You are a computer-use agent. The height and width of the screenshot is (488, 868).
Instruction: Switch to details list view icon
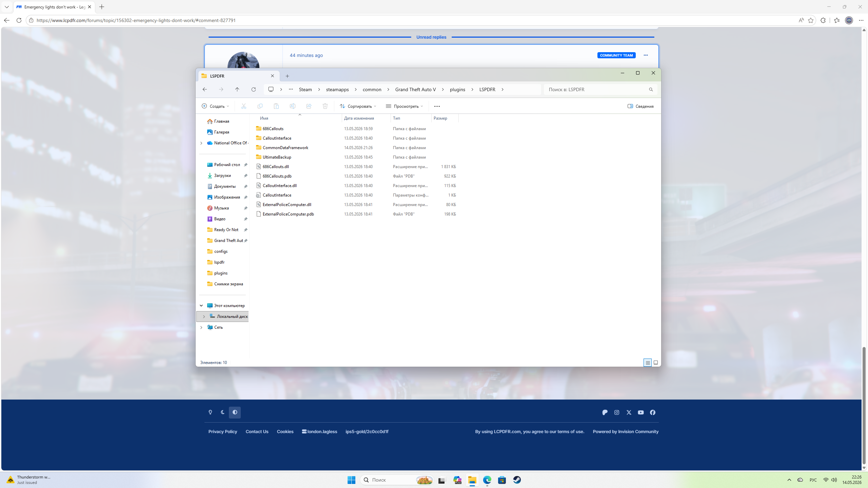(647, 363)
